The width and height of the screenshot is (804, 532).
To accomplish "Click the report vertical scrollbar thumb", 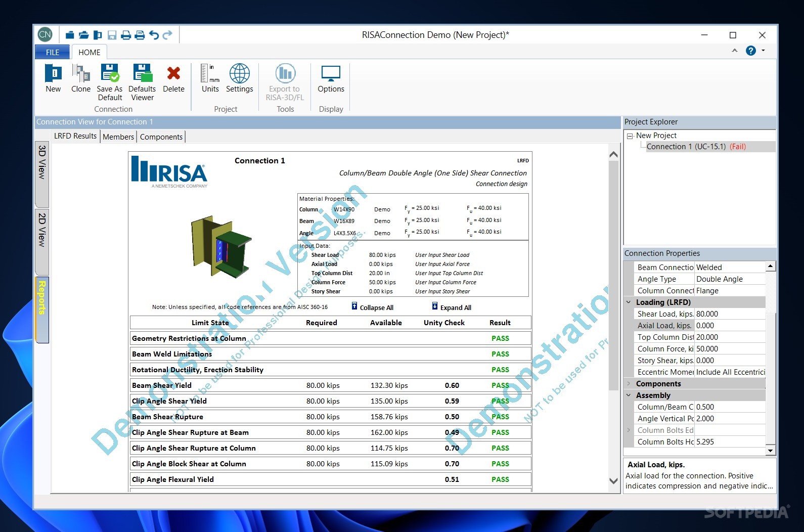I will click(x=613, y=276).
